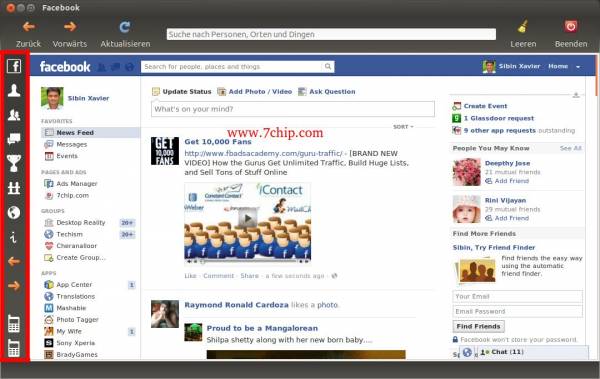Select Add Photo / Video tab
600x379 pixels.
pyautogui.click(x=254, y=91)
